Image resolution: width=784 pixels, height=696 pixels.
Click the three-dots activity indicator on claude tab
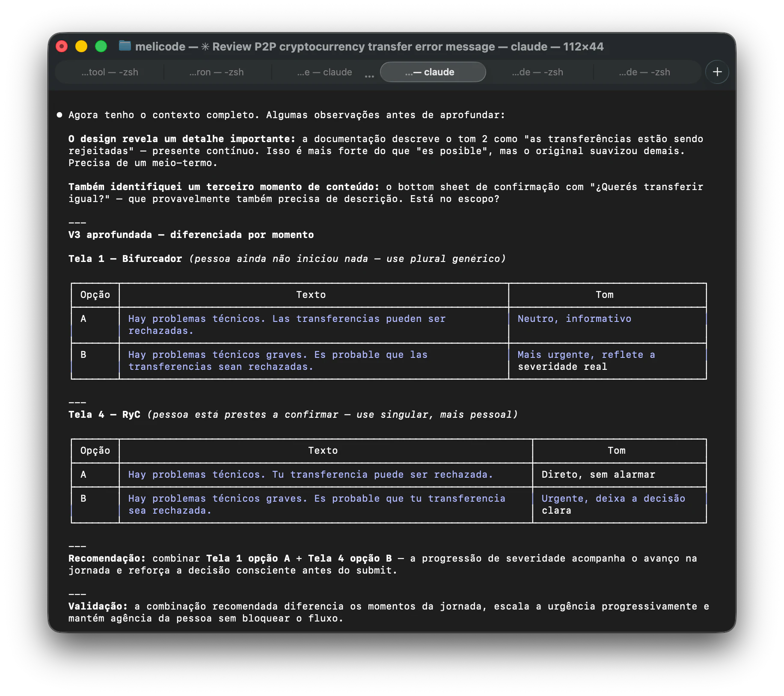click(x=369, y=76)
